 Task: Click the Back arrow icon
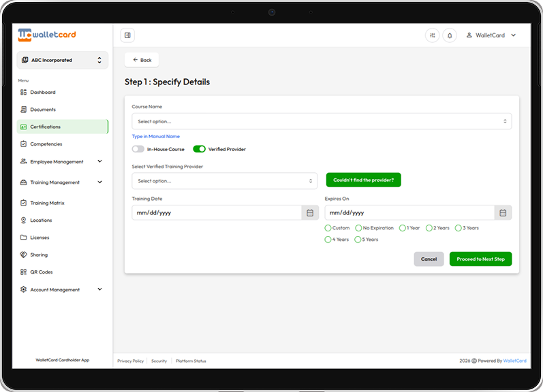tap(136, 60)
